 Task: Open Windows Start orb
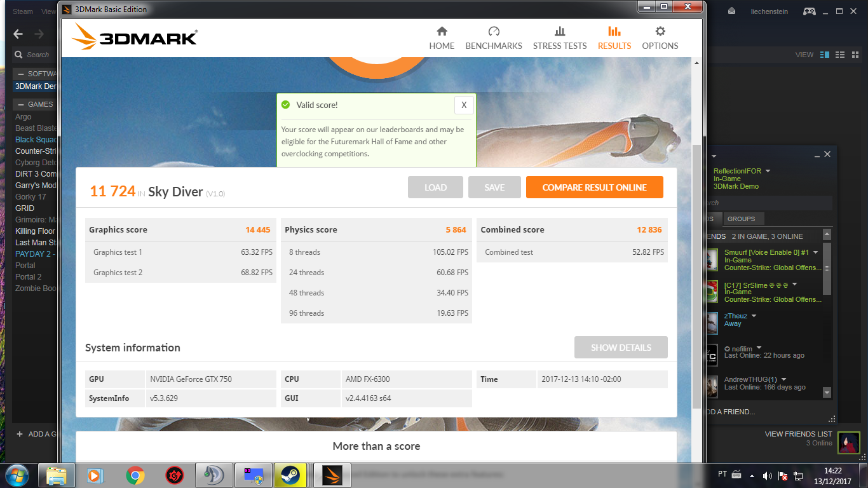coord(17,475)
